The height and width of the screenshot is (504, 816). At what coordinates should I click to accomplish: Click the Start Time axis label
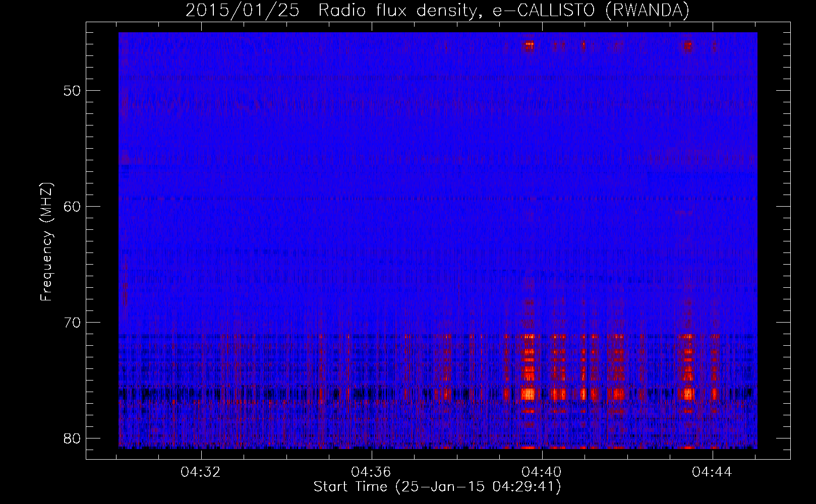pos(437,487)
